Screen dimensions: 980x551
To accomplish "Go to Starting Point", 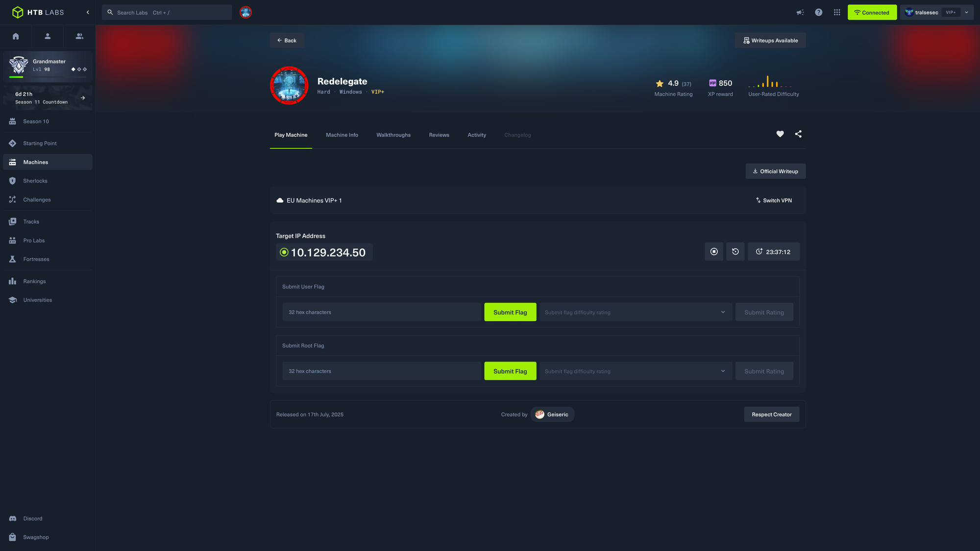I will [x=48, y=144].
